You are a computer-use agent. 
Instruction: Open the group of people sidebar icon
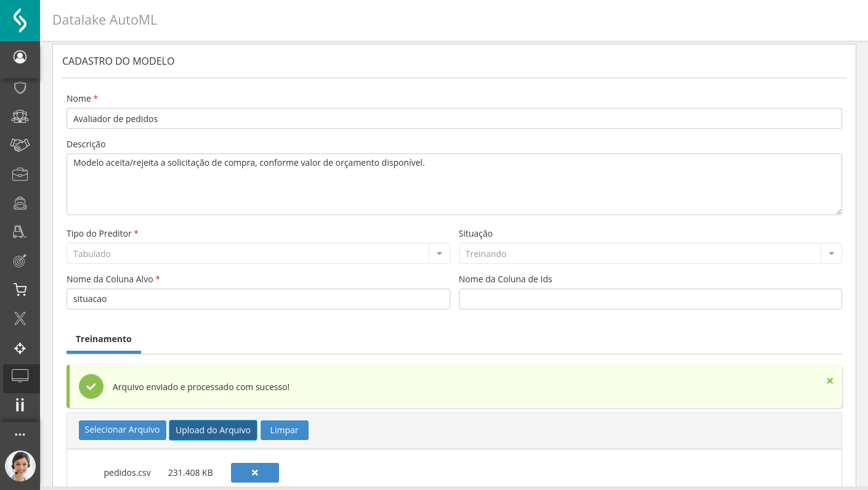pos(20,116)
